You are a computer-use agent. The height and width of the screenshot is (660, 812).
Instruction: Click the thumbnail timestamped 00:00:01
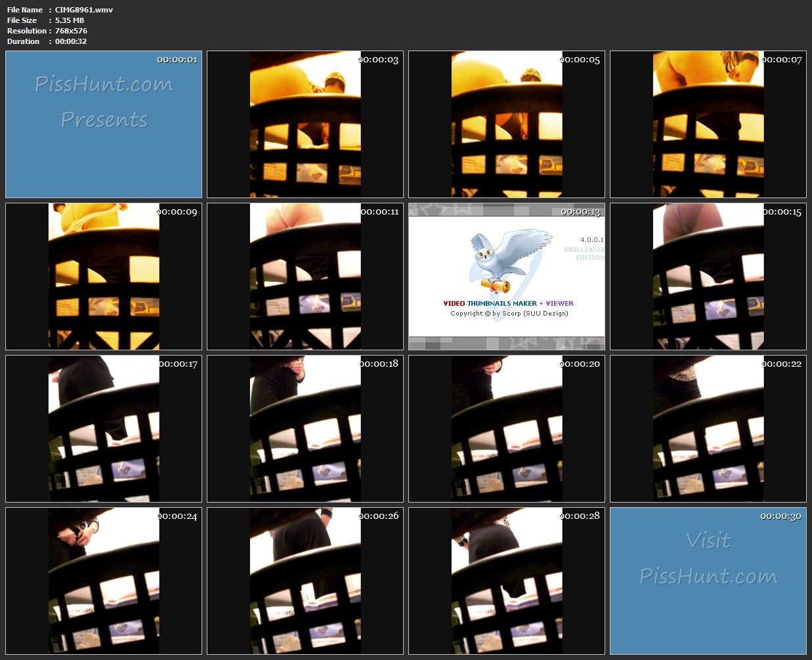click(104, 125)
